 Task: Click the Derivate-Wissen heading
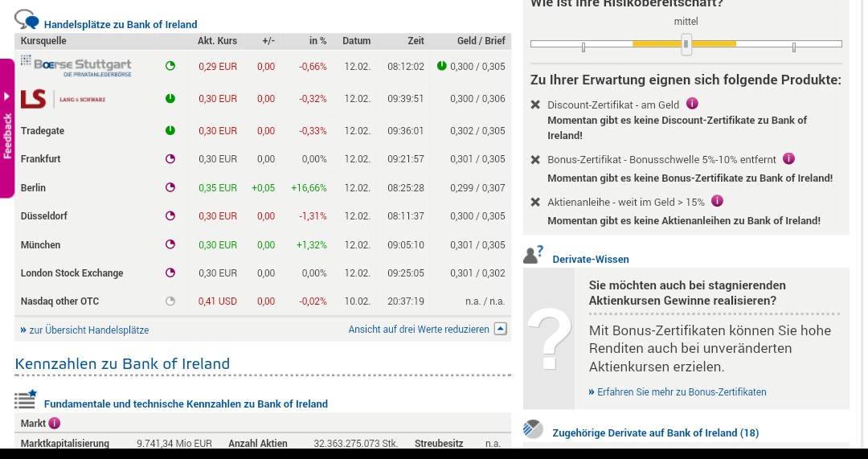coord(591,259)
